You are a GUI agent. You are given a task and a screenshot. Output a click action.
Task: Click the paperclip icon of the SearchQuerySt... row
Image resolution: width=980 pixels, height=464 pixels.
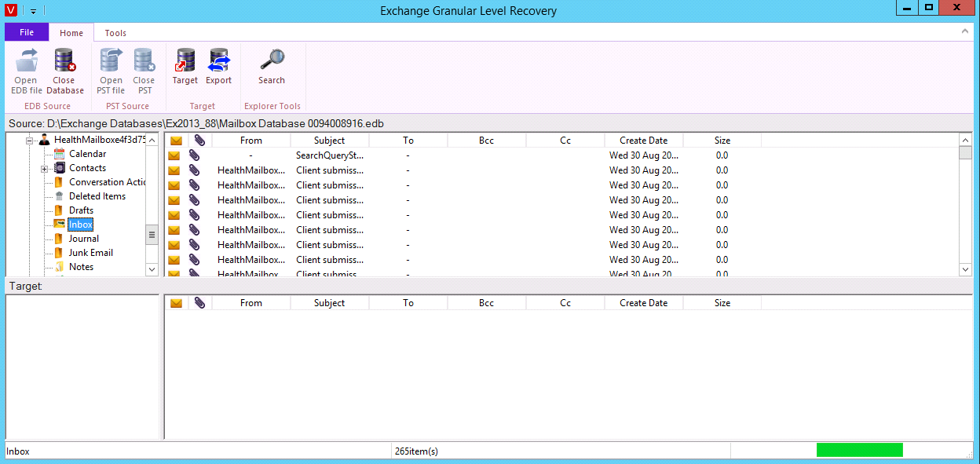pos(195,155)
